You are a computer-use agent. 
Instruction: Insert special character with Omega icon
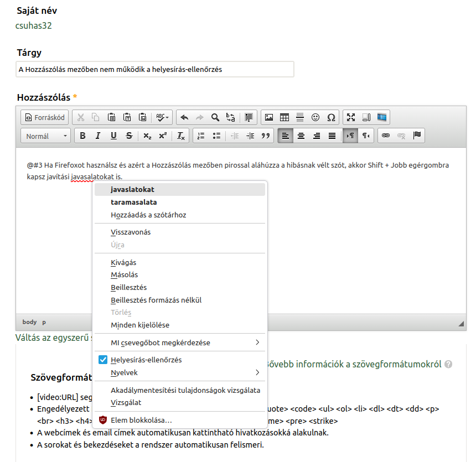coord(331,117)
